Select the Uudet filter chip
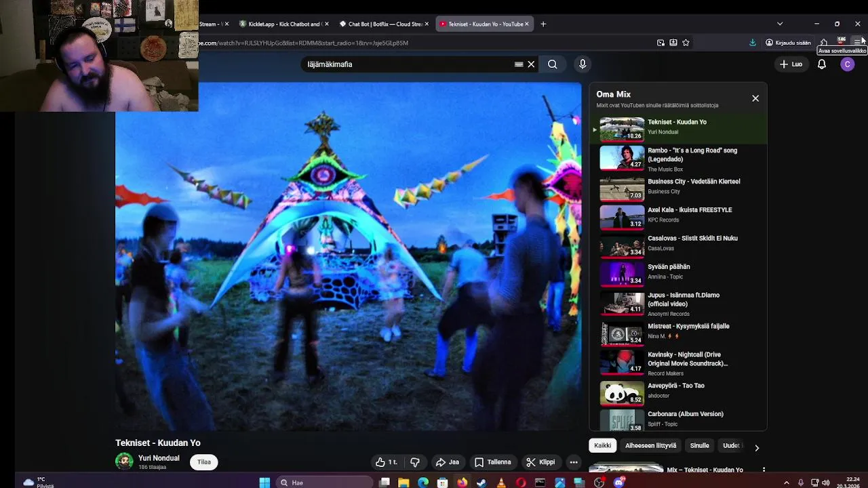868x488 pixels. [732, 445]
